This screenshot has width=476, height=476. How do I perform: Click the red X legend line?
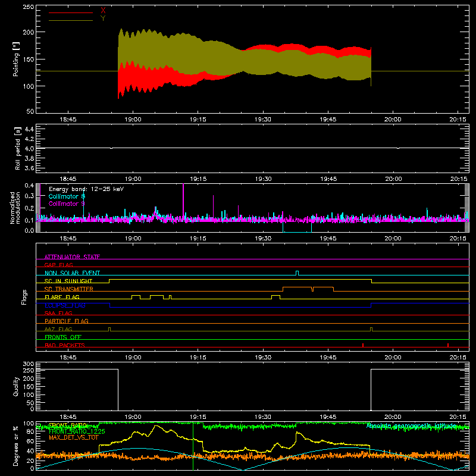click(71, 12)
